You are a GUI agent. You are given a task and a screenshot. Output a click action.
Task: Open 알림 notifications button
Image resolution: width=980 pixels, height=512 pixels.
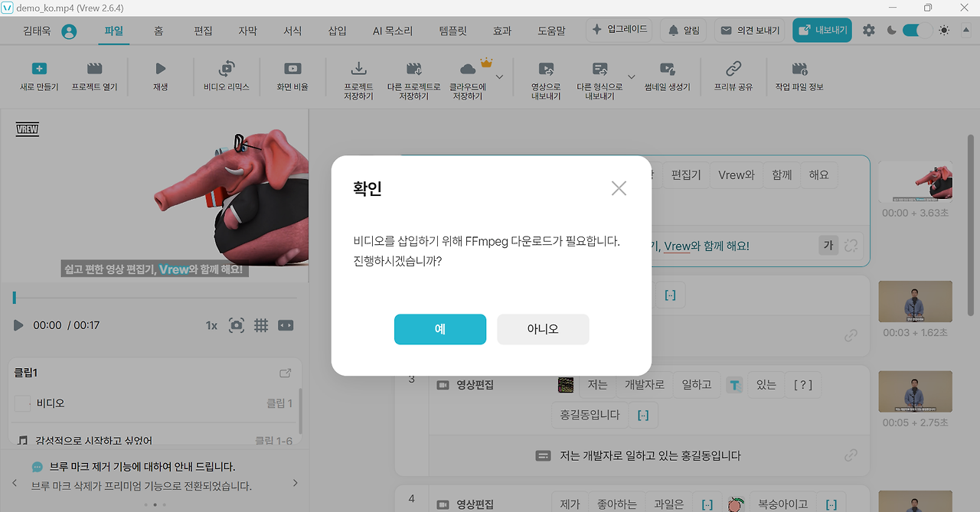coord(684,30)
